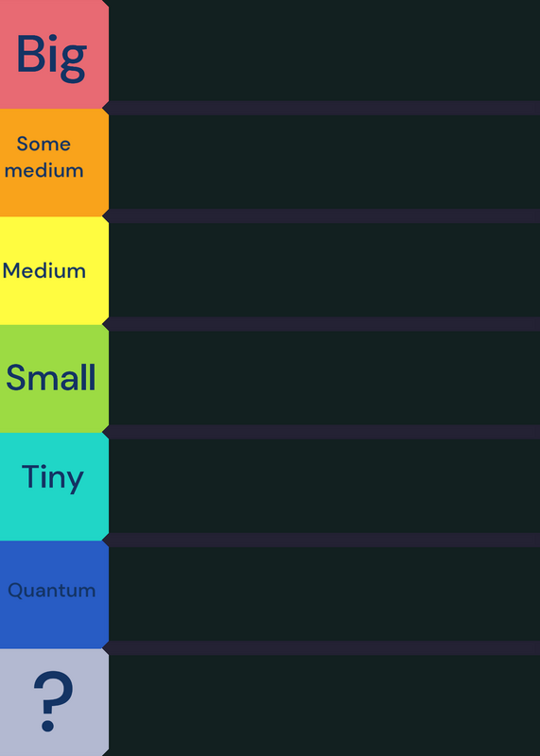
Task: Click divider between Quantum and question mark rows
Action: pos(321,648)
